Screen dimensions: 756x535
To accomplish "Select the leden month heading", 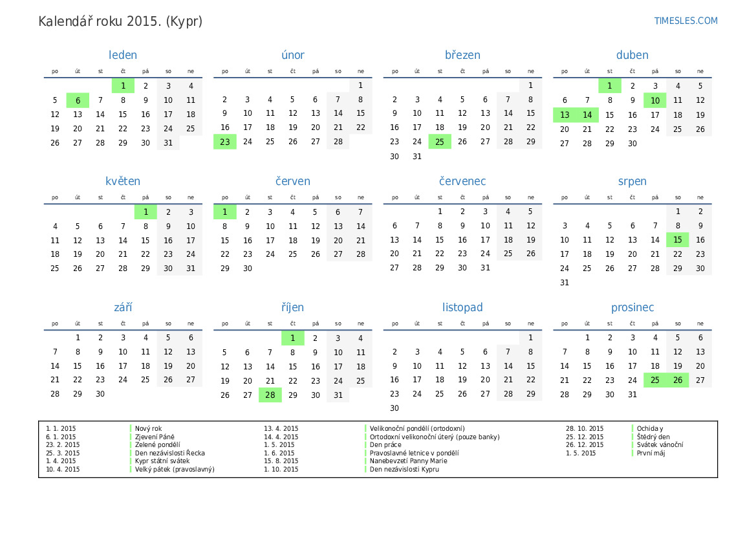I will [123, 55].
